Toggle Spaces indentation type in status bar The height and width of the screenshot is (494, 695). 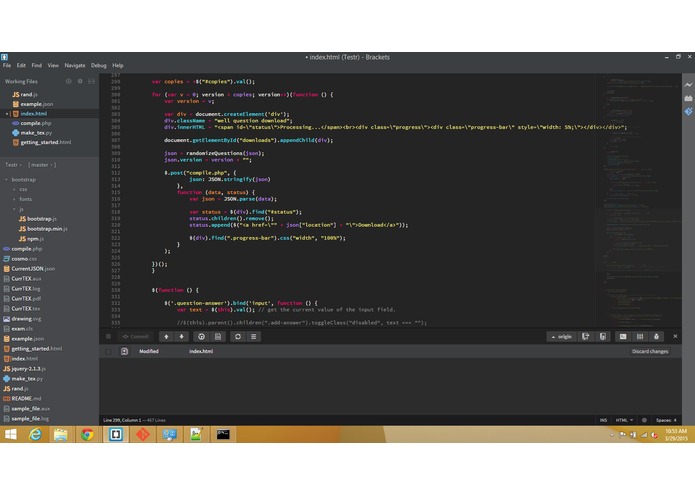(663, 420)
